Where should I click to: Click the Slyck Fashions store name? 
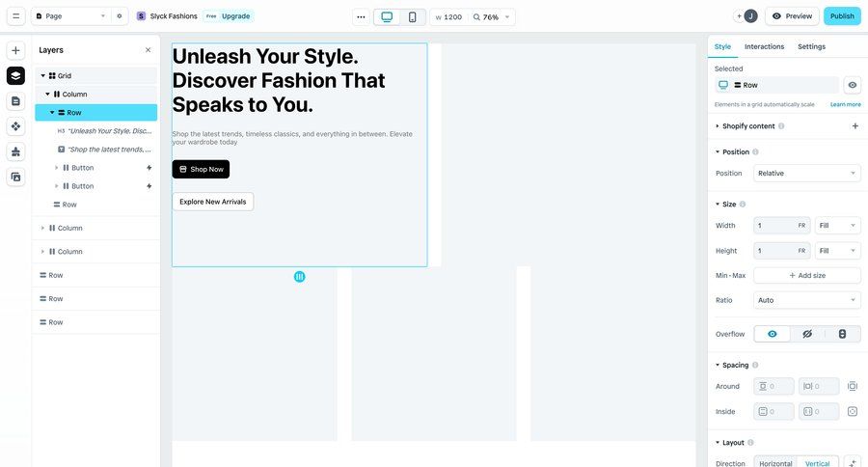coord(174,16)
